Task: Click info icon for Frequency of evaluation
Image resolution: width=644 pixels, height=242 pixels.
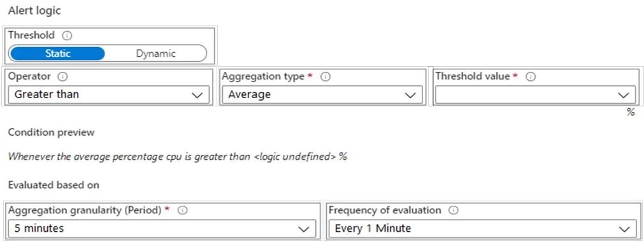Action: (454, 210)
